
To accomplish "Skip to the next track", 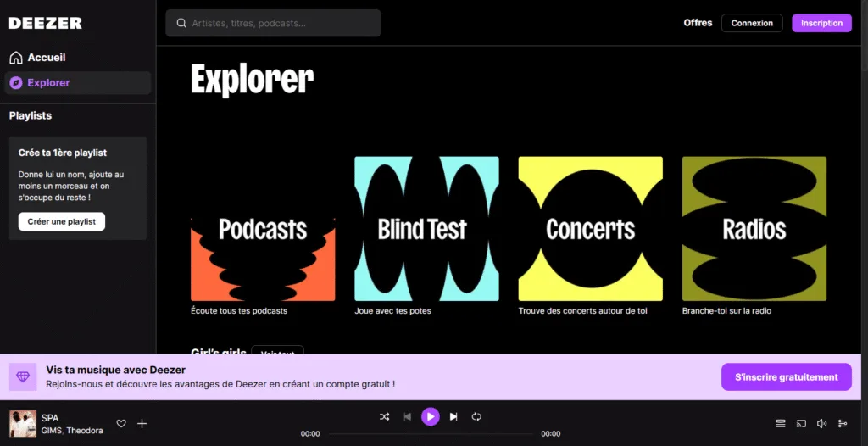I will click(453, 416).
